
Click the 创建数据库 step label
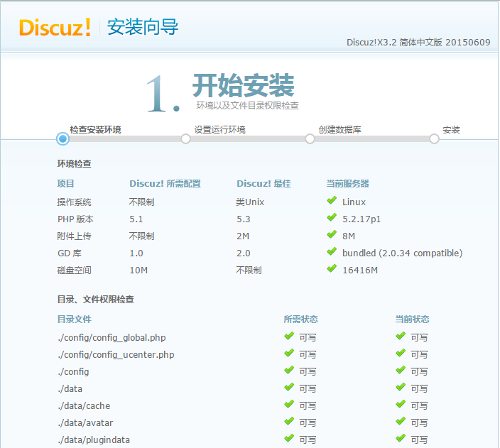coord(340,130)
